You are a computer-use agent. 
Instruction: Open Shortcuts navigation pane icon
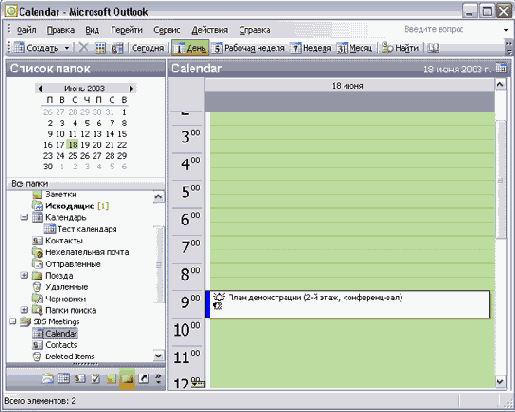pos(144,379)
